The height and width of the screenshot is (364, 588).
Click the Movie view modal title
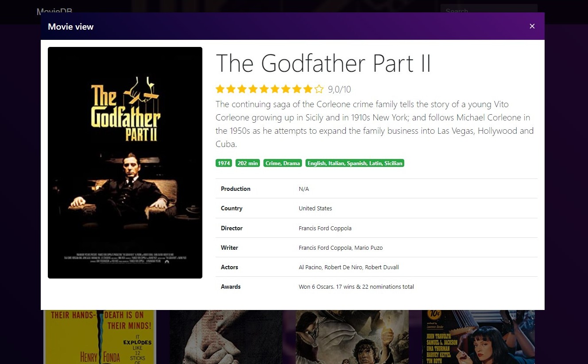(x=71, y=27)
